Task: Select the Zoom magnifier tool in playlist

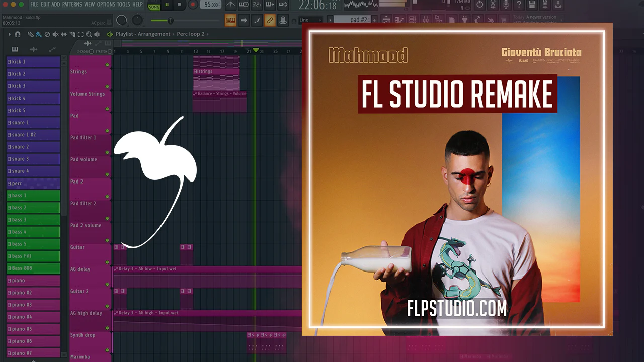Action: (x=89, y=34)
